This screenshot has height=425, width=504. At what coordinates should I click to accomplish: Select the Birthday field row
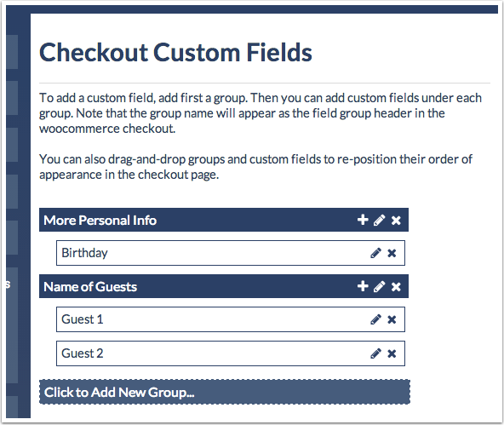click(x=231, y=253)
